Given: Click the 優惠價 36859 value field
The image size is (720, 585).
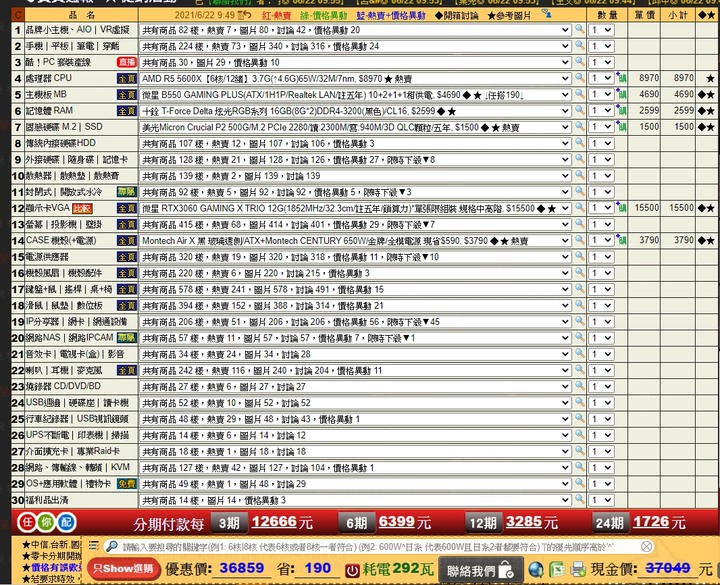Looking at the screenshot, I should point(242,568).
